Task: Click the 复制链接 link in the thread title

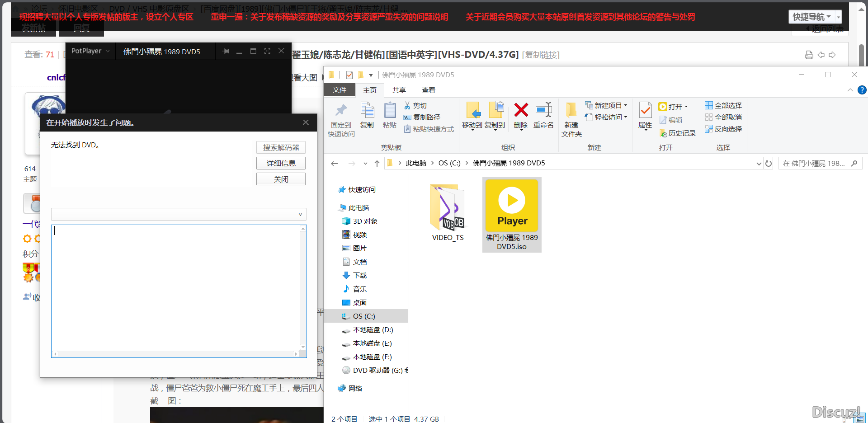Action: pyautogui.click(x=541, y=55)
